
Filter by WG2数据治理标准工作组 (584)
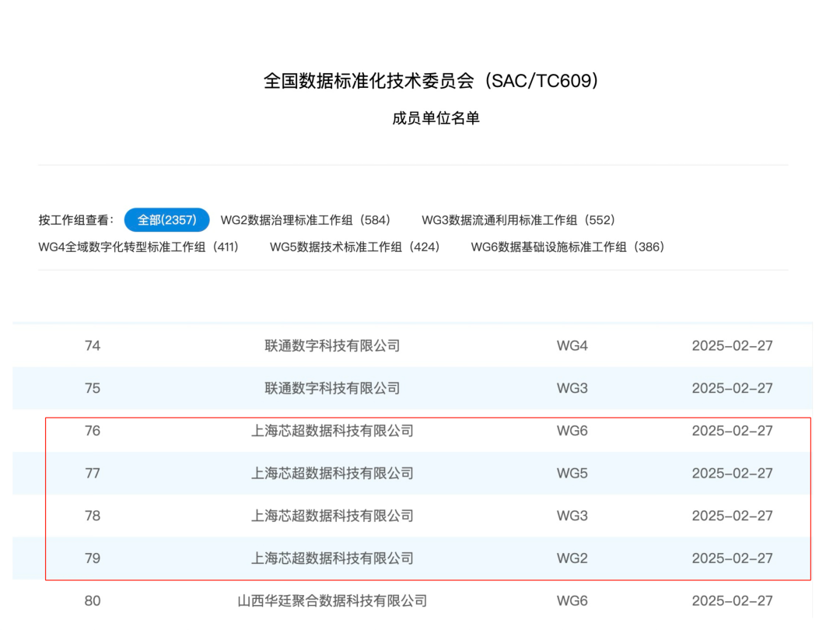306,220
